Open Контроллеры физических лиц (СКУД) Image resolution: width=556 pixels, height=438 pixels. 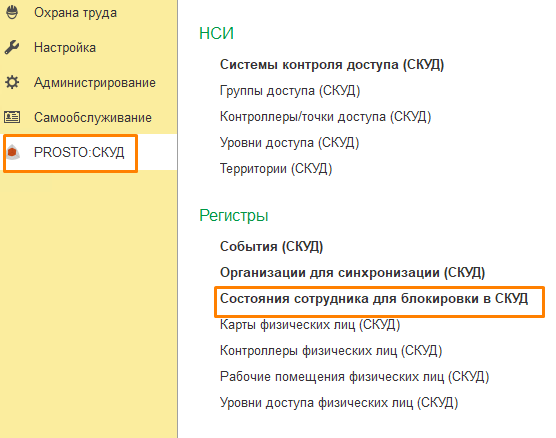331,350
